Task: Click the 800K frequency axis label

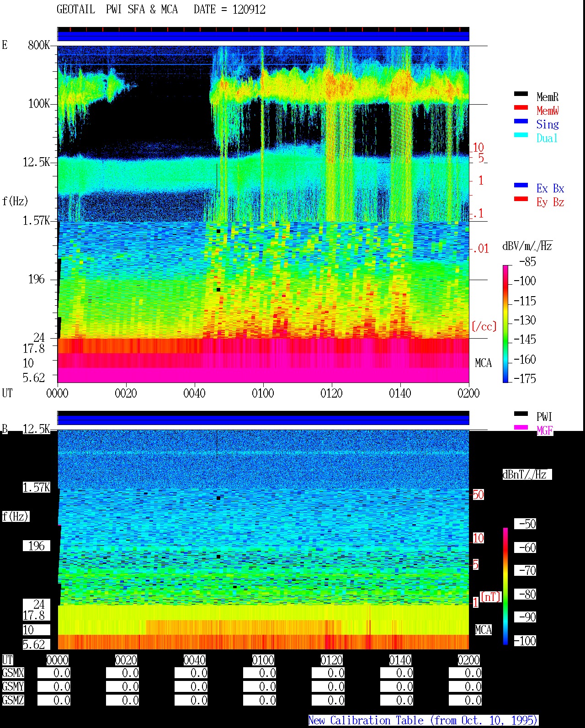Action: (39, 45)
